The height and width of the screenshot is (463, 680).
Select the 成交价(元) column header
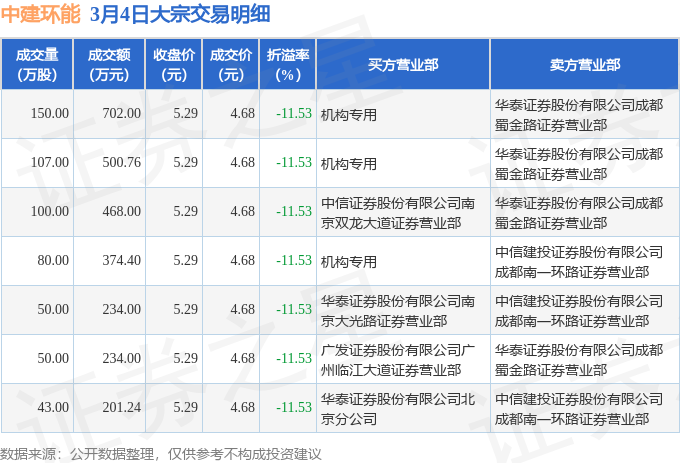(231, 65)
